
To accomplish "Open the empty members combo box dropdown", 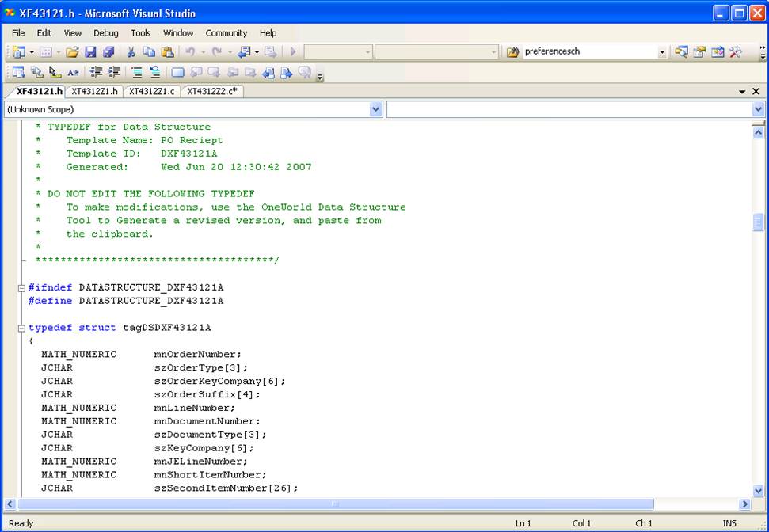I will pyautogui.click(x=758, y=109).
